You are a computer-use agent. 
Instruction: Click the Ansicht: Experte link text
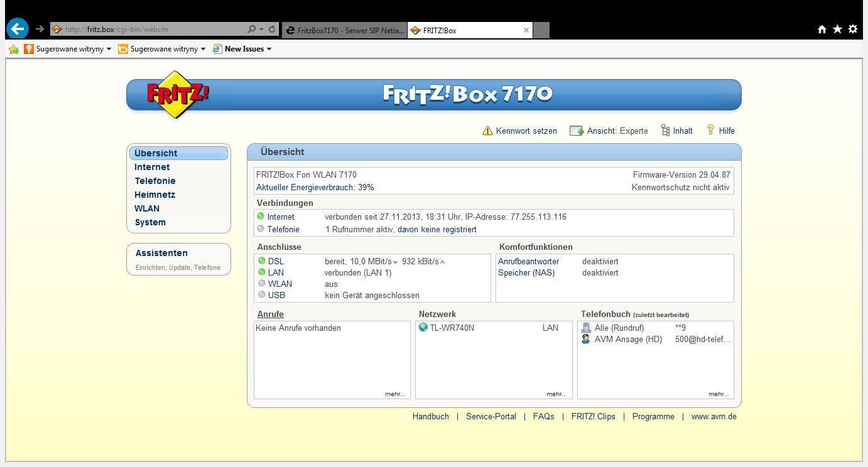(617, 131)
